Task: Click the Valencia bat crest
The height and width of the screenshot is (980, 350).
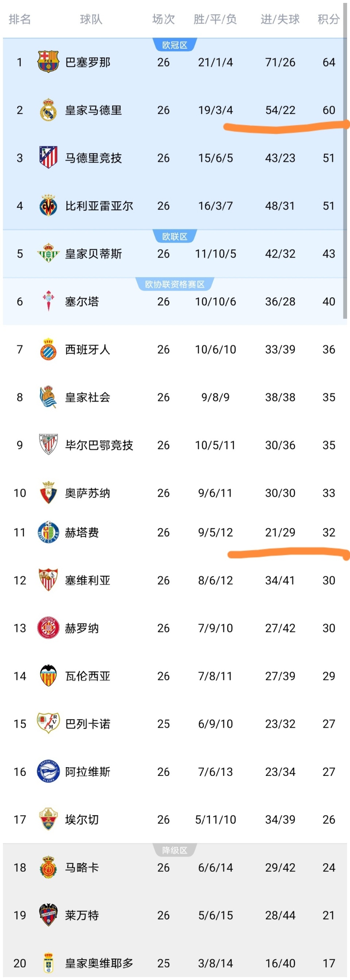Action: pos(48,675)
